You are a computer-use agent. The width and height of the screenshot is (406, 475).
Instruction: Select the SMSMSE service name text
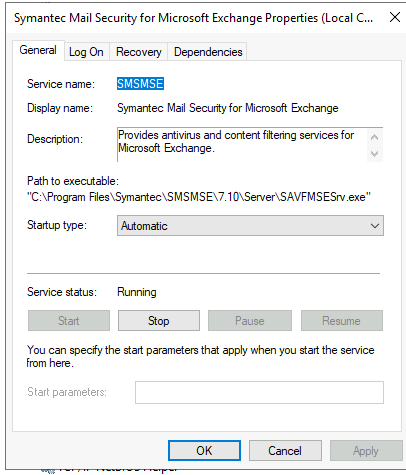coord(140,84)
